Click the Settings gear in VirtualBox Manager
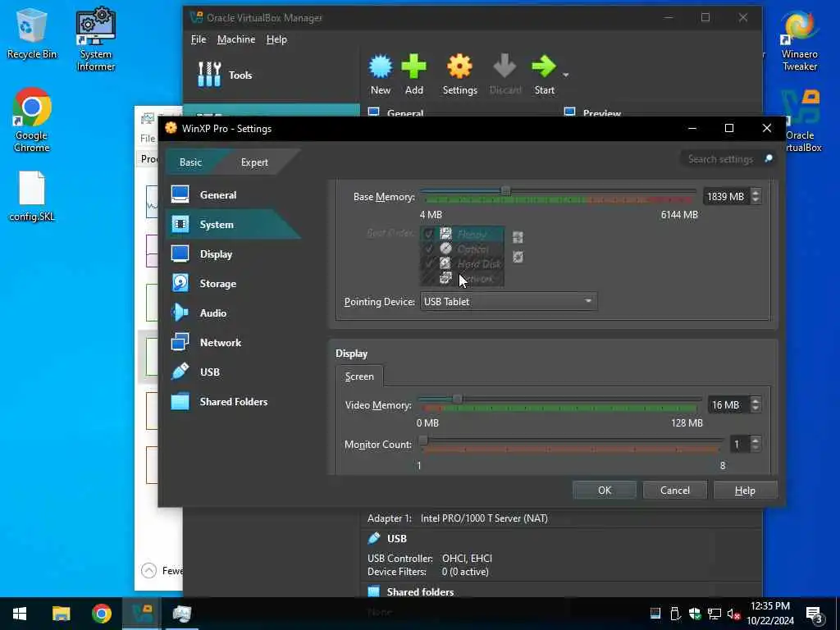The height and width of the screenshot is (630, 840). (459, 74)
